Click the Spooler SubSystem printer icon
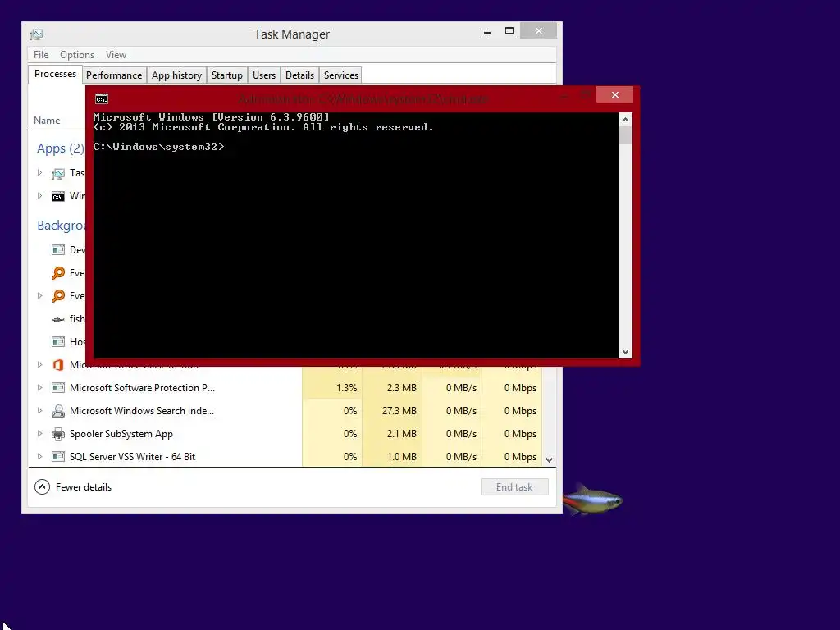840x630 pixels. [58, 434]
